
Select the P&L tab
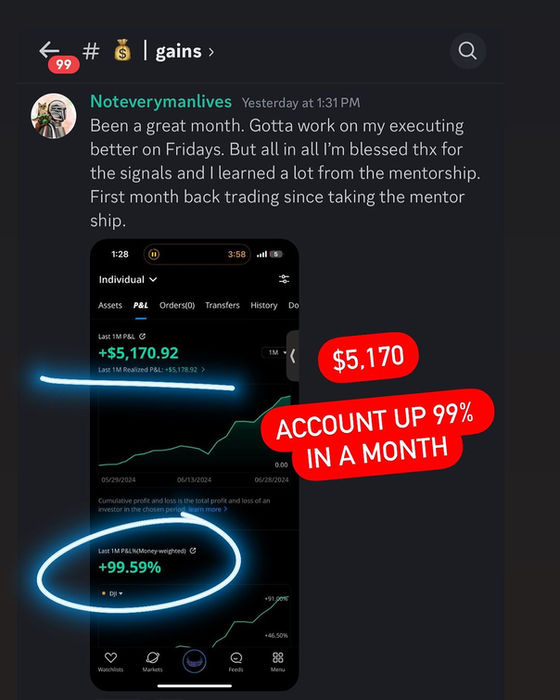click(141, 305)
